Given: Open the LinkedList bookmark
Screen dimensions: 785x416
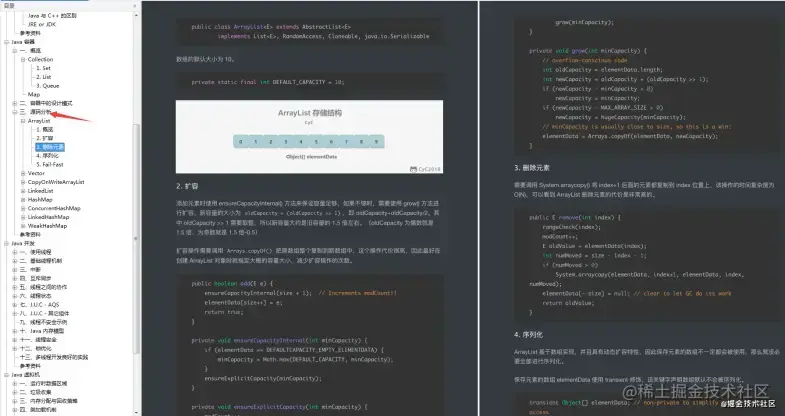Looking at the screenshot, I should coord(41,191).
